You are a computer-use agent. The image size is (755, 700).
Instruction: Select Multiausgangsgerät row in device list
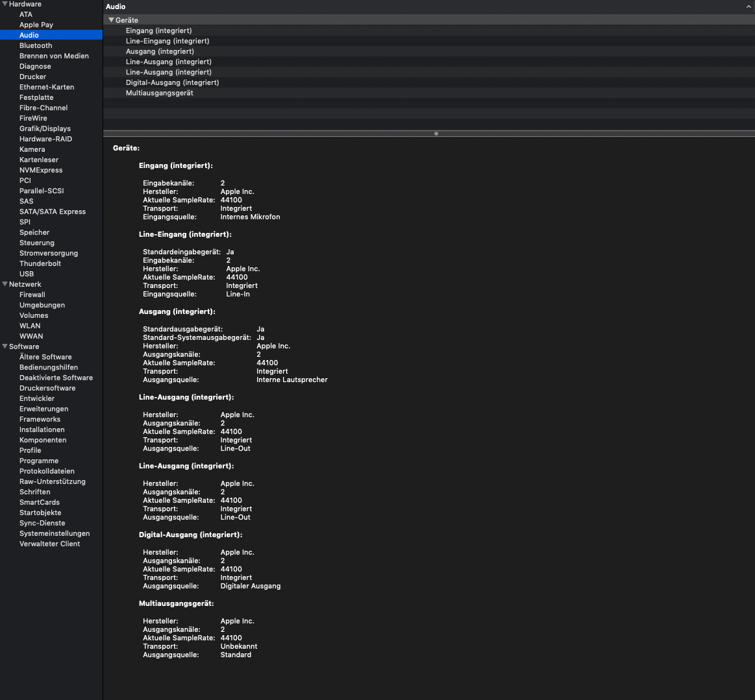pyautogui.click(x=160, y=93)
